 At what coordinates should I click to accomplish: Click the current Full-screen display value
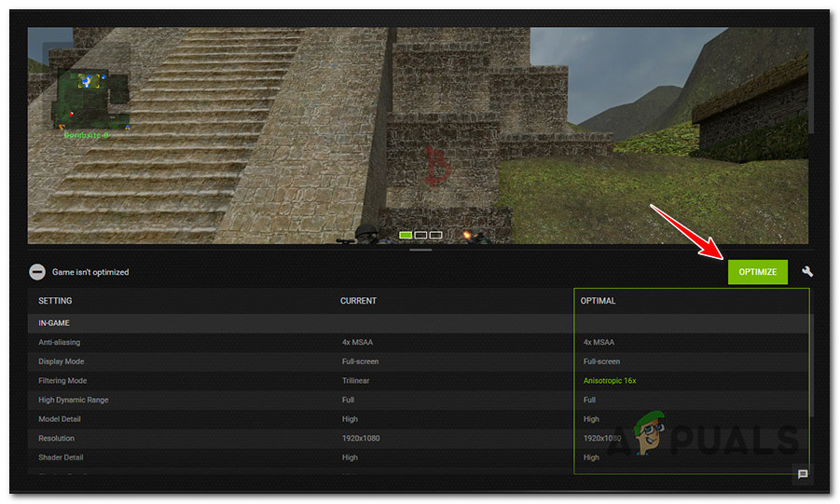coord(361,361)
